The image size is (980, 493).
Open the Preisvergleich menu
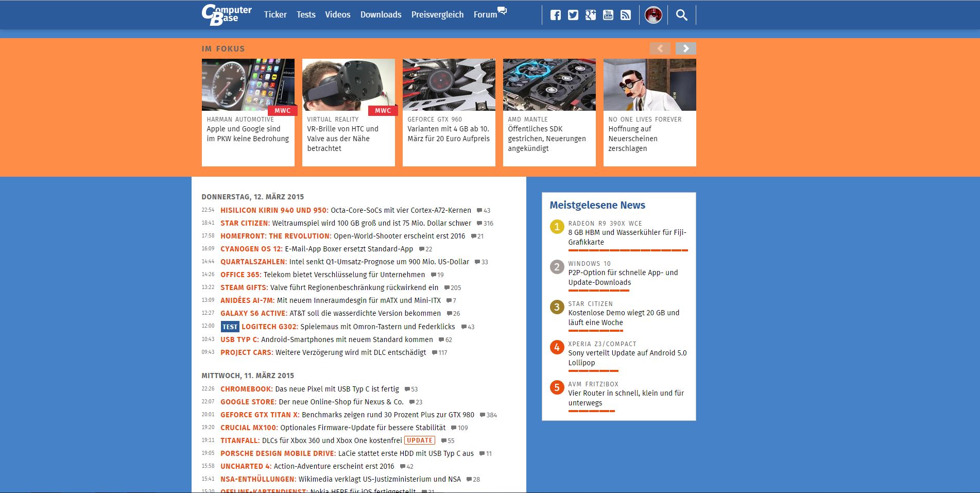(437, 14)
